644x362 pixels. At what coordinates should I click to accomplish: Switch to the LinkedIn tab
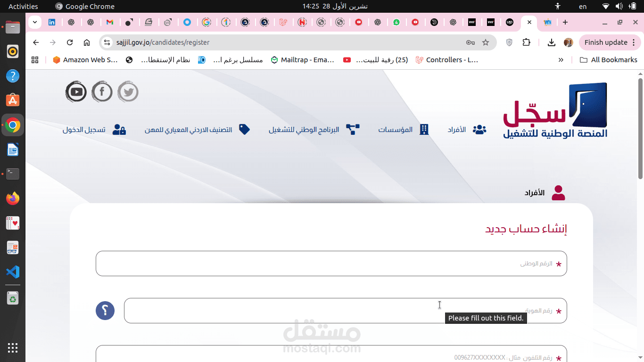(52, 22)
